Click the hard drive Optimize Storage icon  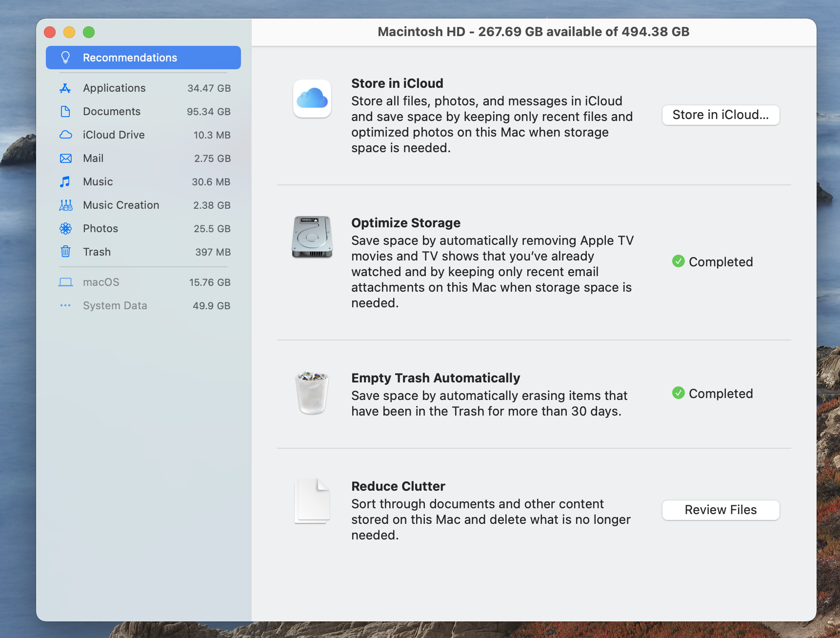pyautogui.click(x=312, y=237)
